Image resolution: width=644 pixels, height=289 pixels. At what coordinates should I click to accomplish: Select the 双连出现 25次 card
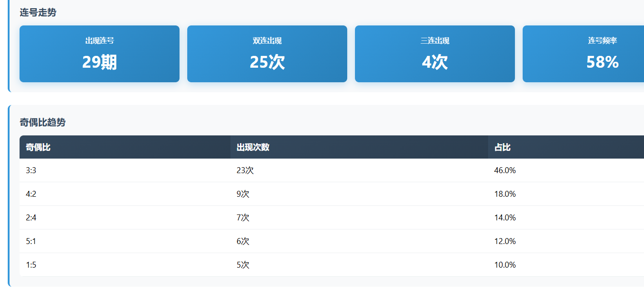coord(267,54)
